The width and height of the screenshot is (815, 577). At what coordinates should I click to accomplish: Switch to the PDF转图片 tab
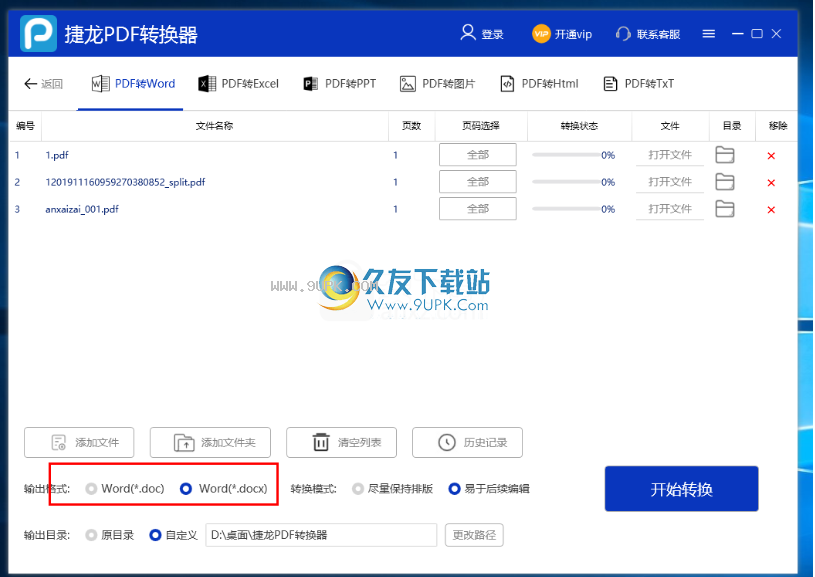437,84
